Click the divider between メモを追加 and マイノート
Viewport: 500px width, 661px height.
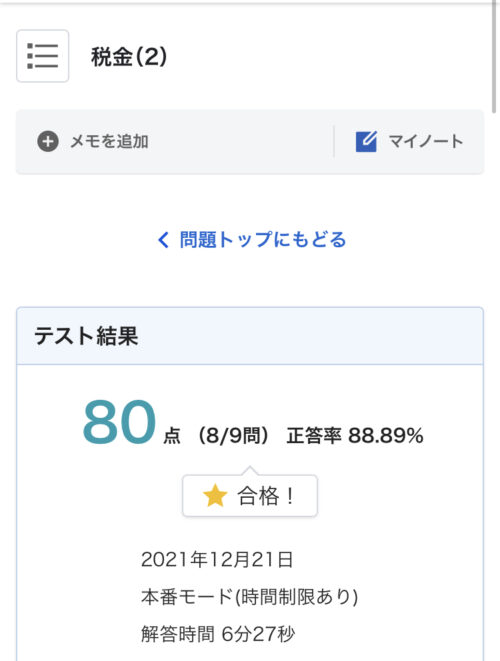tap(334, 141)
